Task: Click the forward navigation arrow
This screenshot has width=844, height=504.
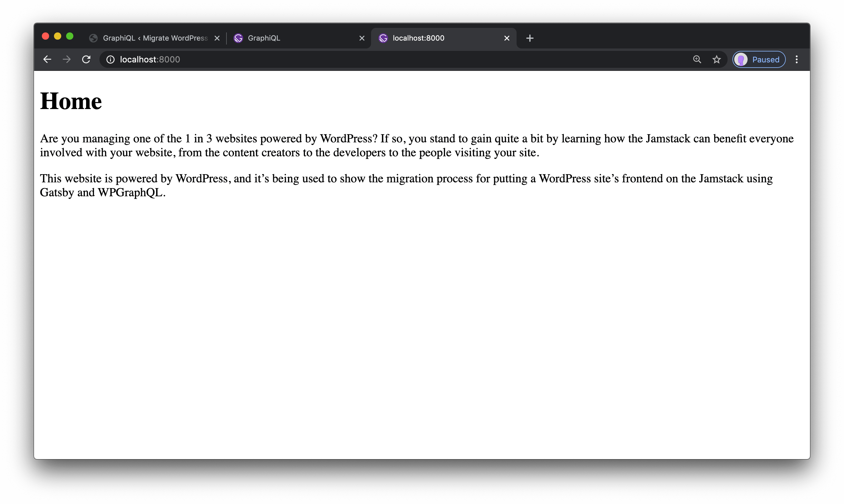Action: [67, 59]
